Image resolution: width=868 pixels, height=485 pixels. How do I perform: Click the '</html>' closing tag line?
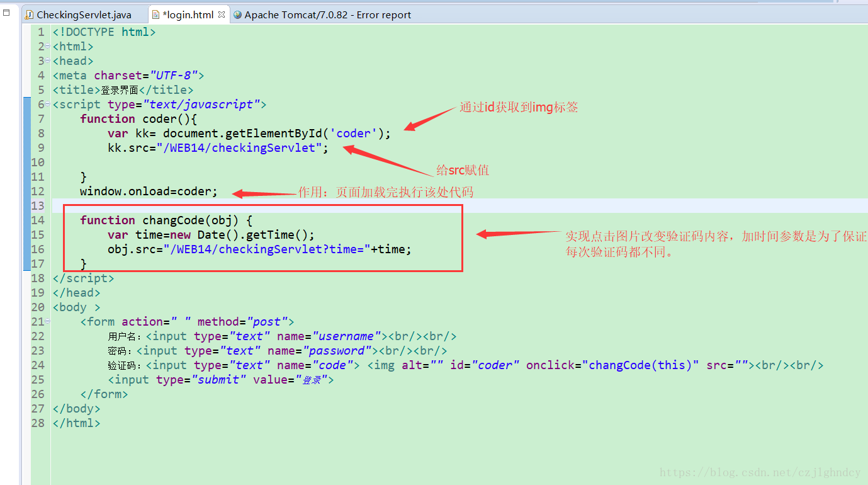(x=77, y=423)
